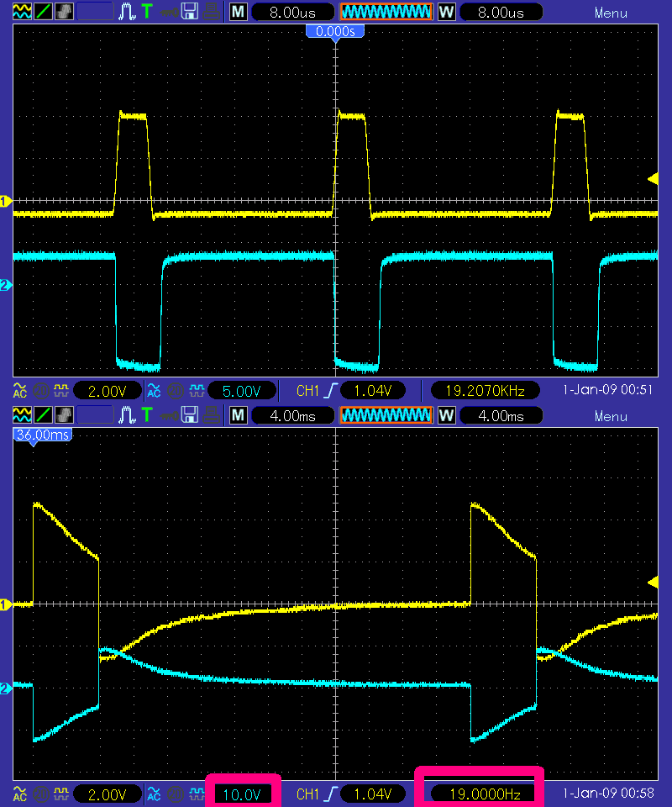Click the dim USB key icon above the 8.00us capture

pos(168,12)
